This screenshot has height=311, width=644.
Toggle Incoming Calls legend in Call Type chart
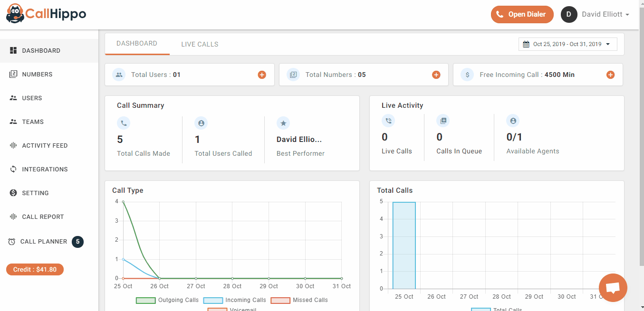click(x=234, y=300)
